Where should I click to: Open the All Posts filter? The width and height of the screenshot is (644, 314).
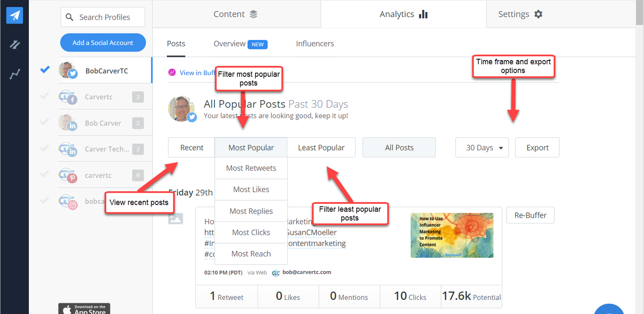point(399,148)
